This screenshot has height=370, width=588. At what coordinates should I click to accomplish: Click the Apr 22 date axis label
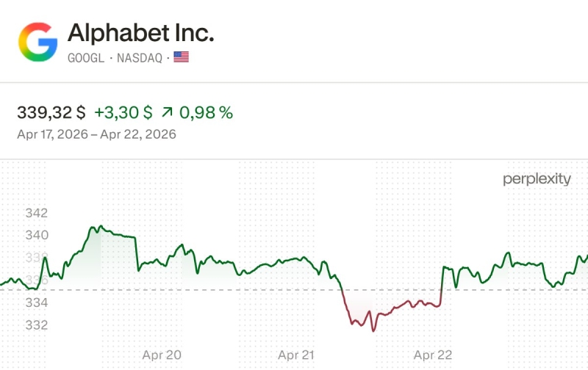coord(433,355)
